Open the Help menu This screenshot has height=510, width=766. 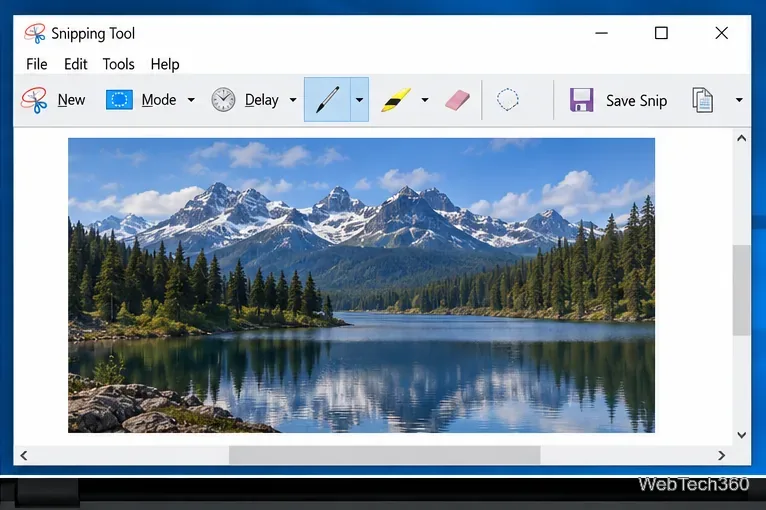165,64
